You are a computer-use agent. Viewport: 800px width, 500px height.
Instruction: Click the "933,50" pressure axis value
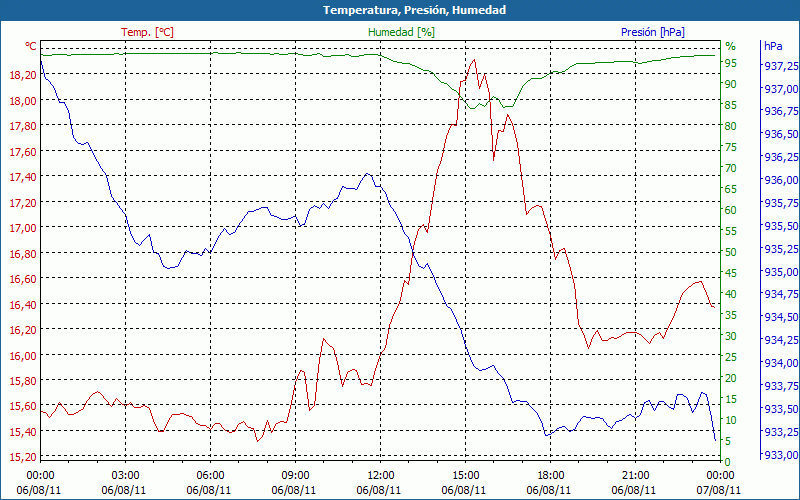click(781, 409)
